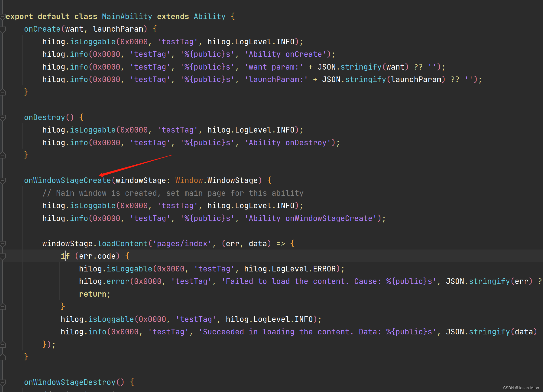This screenshot has width=543, height=392.
Task: Collapse the onWindowStageCreate method fold marker
Action: (3, 181)
